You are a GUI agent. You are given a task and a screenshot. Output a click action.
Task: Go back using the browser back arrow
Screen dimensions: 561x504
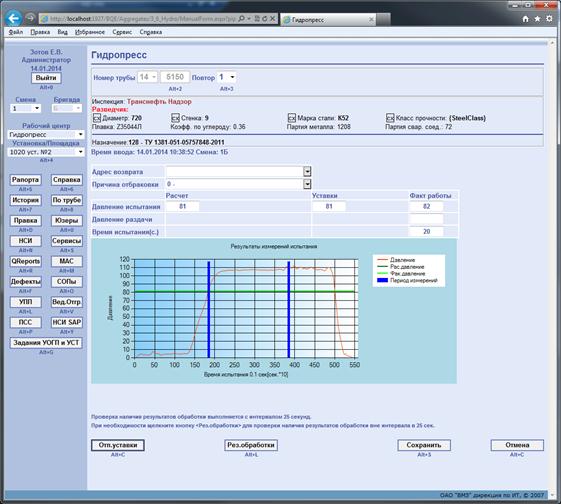click(14, 18)
